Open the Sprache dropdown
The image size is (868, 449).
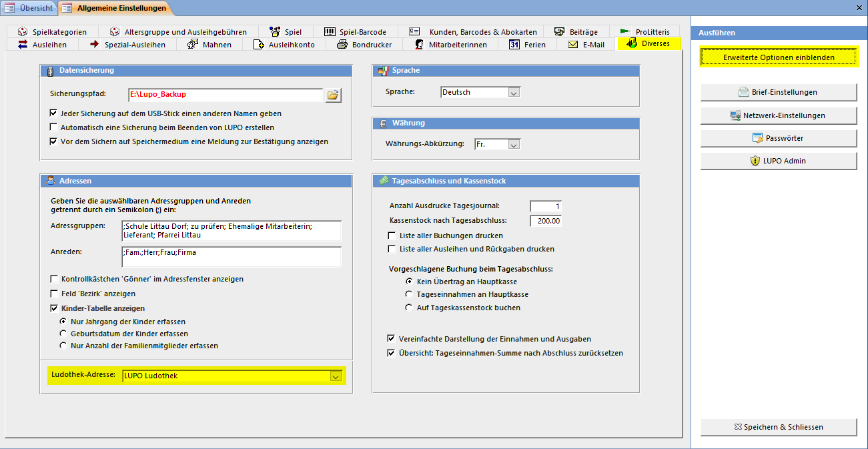coord(514,93)
